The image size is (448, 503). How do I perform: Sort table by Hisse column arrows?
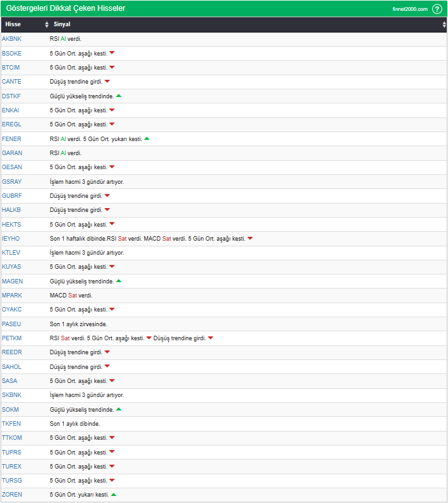tap(47, 24)
